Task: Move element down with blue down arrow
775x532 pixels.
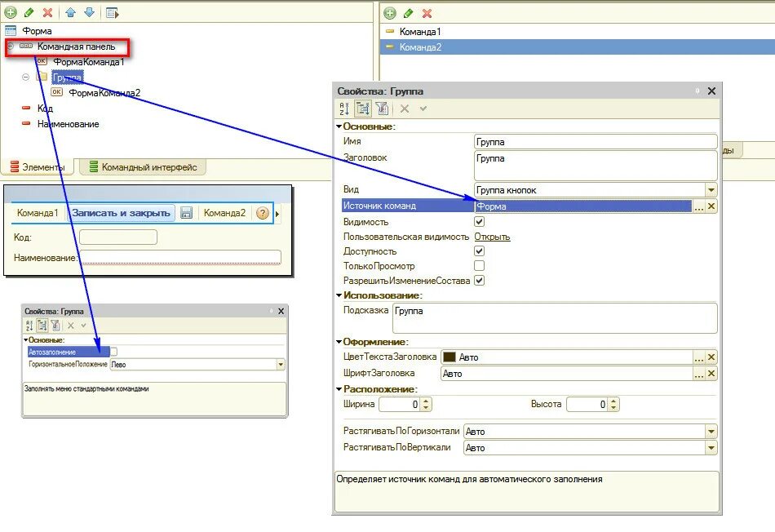Action: coord(89,12)
